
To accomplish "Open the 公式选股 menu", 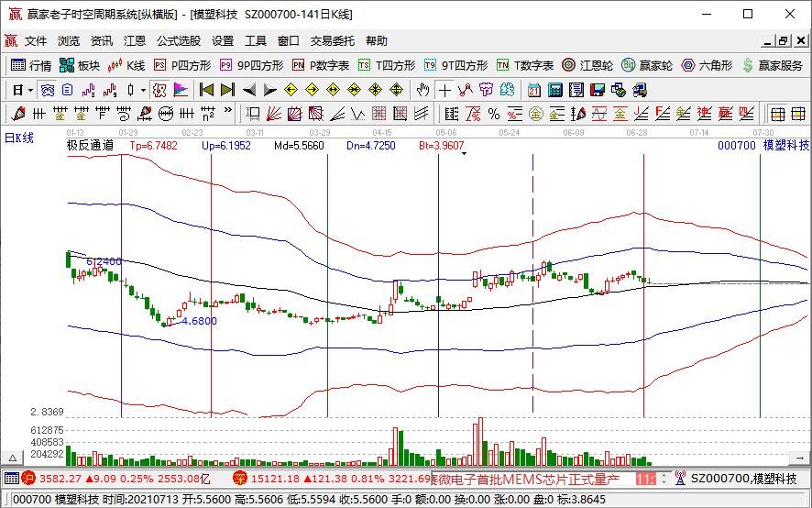I will [x=179, y=41].
